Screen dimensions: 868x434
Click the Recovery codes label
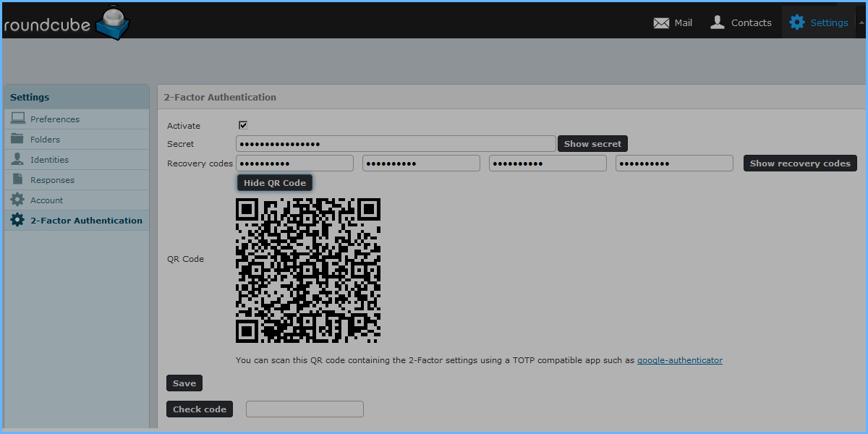click(200, 163)
